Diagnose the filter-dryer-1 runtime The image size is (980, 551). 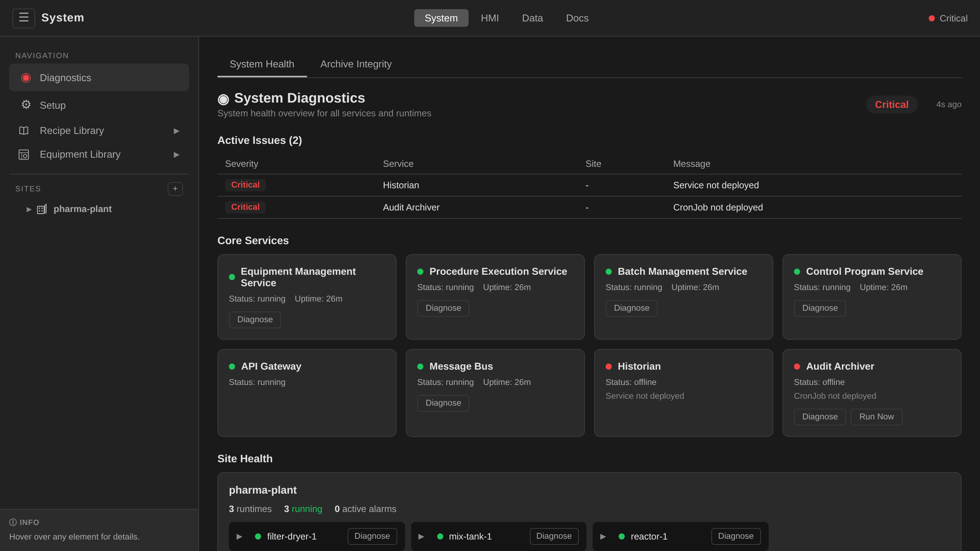tap(372, 536)
